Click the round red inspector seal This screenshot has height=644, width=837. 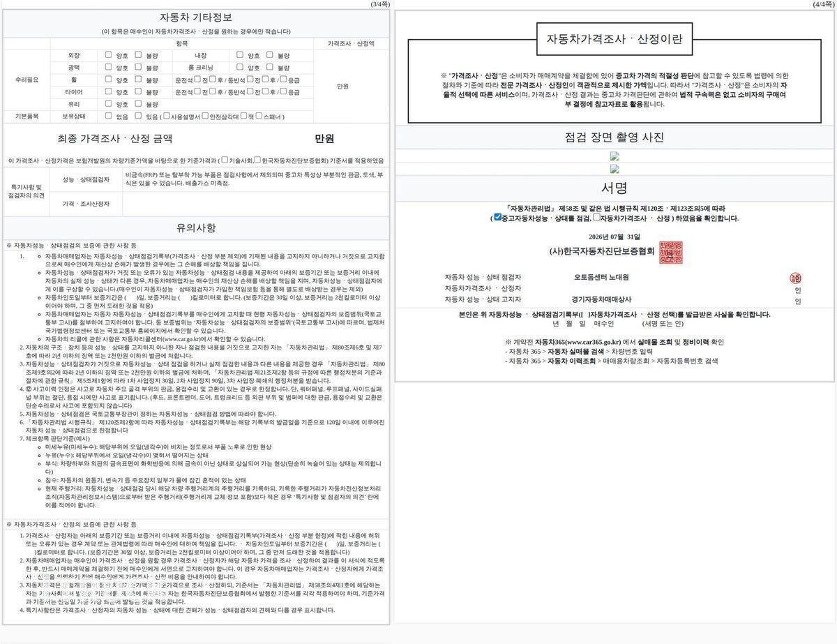coord(796,278)
